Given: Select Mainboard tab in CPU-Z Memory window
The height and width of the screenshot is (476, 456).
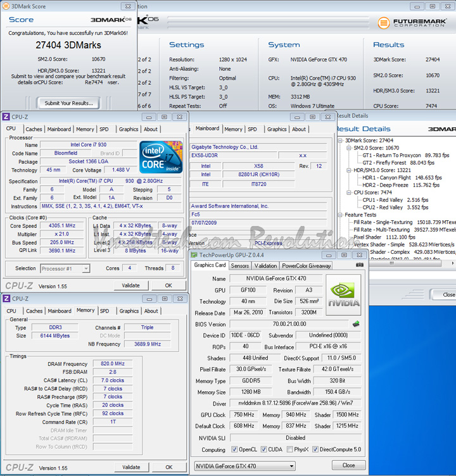Looking at the screenshot, I should pos(60,311).
